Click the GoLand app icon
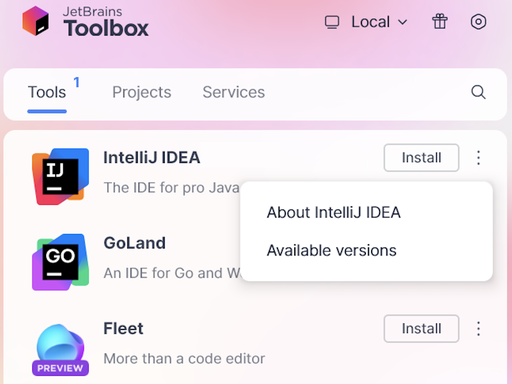512x384 pixels. click(x=60, y=262)
